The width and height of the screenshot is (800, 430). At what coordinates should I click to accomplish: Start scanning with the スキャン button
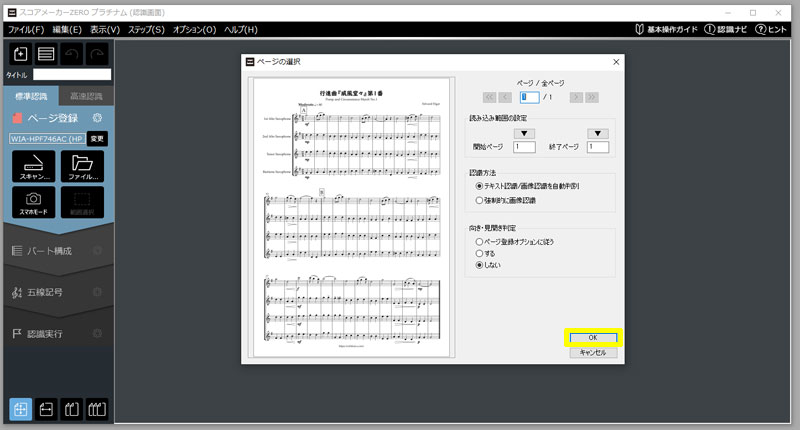(34, 166)
